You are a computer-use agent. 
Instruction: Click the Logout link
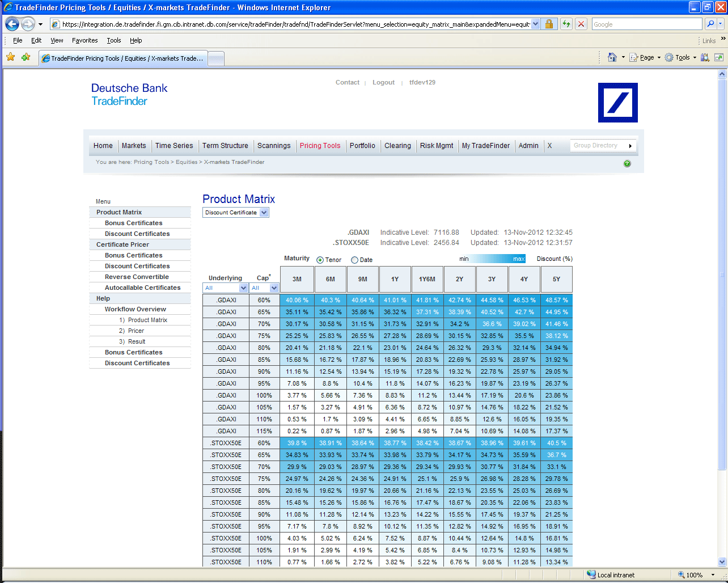click(383, 83)
